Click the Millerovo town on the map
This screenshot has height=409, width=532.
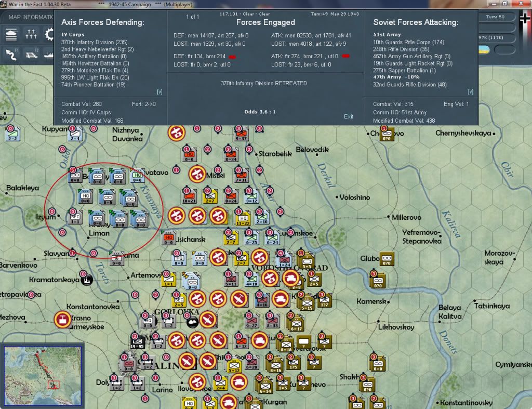[x=406, y=217]
